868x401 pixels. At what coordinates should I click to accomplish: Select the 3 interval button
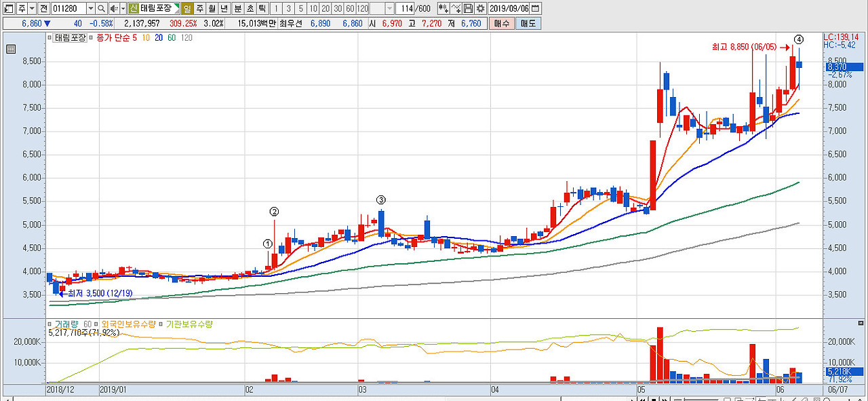coord(289,9)
